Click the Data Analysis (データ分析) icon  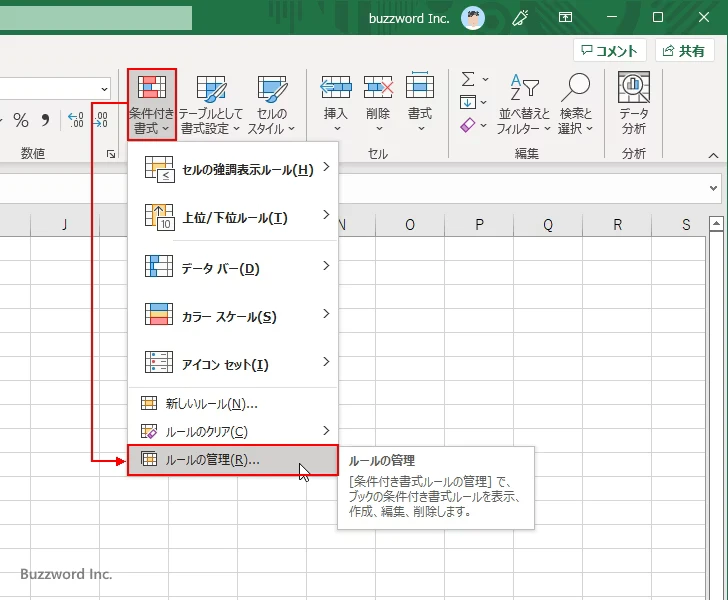634,87
